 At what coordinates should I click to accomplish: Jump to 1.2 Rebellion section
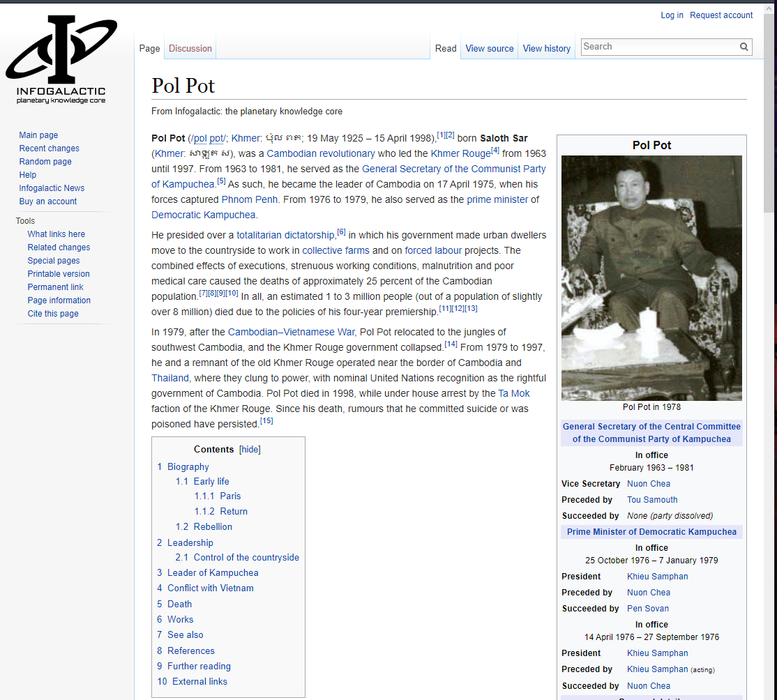tap(204, 527)
